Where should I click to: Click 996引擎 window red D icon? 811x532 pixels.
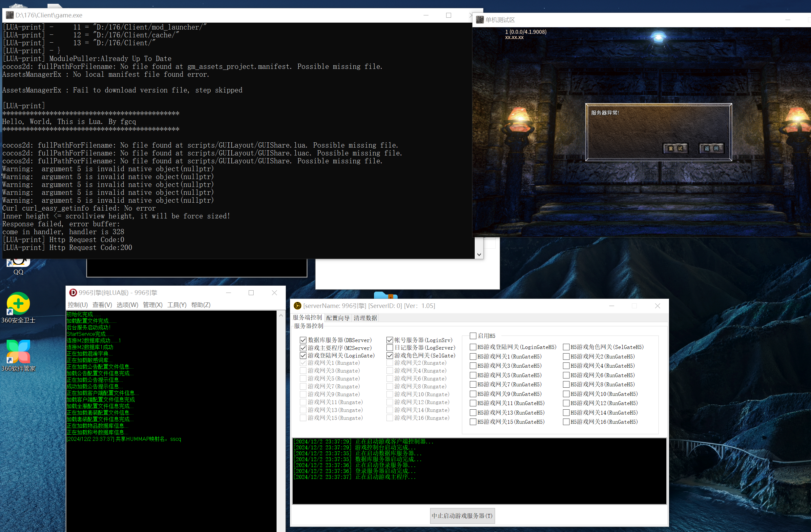[73, 293]
